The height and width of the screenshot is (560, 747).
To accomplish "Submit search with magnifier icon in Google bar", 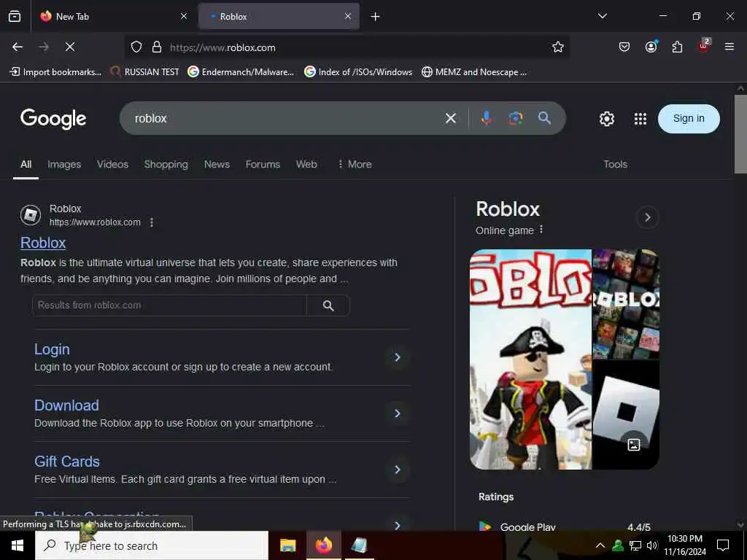I will click(x=544, y=117).
